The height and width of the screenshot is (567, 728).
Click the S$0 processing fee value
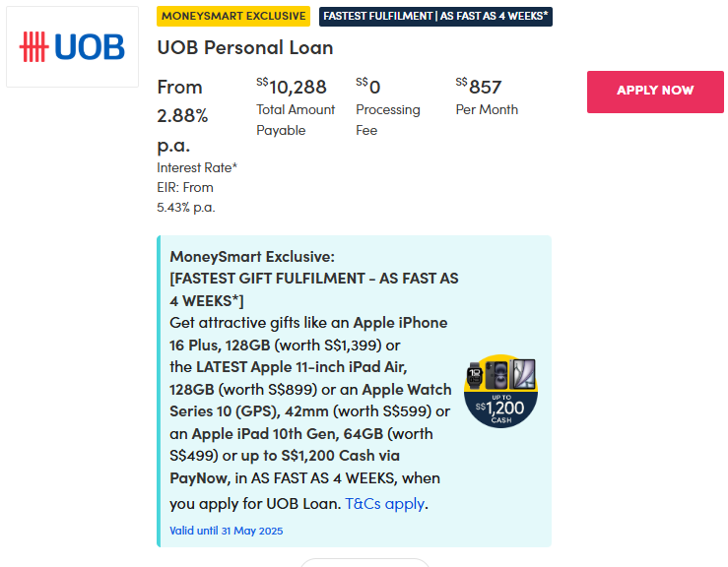point(368,87)
